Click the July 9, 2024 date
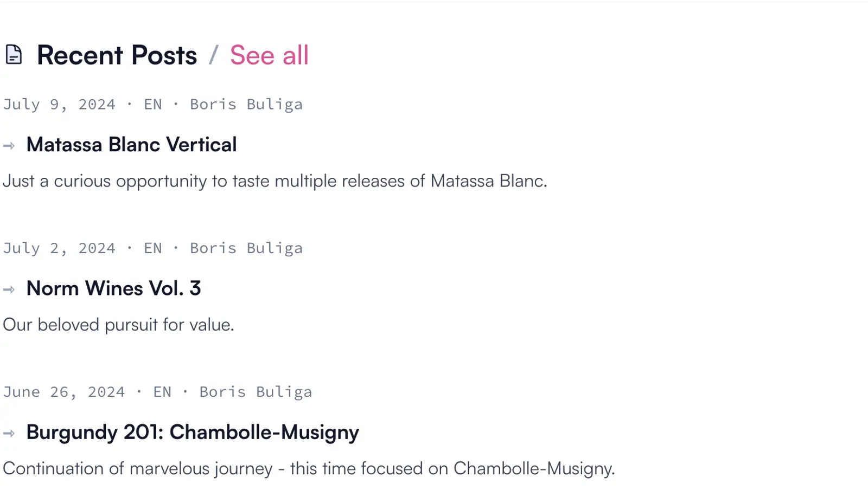 tap(59, 104)
